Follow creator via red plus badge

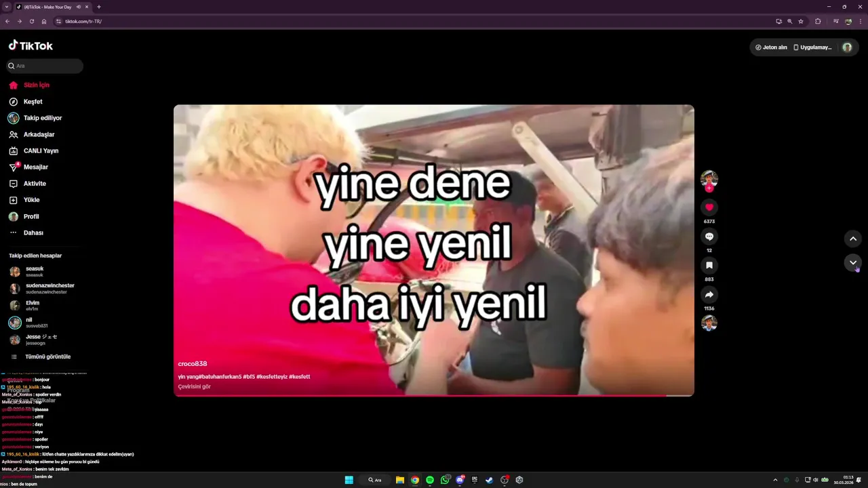click(709, 188)
